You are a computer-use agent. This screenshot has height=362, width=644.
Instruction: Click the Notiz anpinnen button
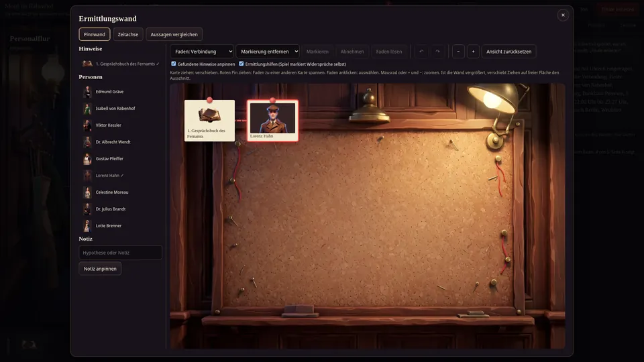point(100,268)
